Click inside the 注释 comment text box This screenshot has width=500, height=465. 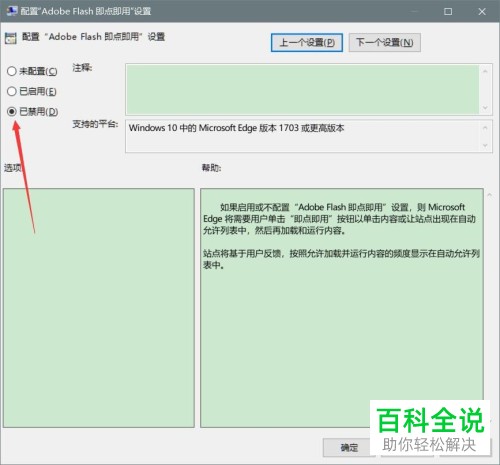pos(303,89)
